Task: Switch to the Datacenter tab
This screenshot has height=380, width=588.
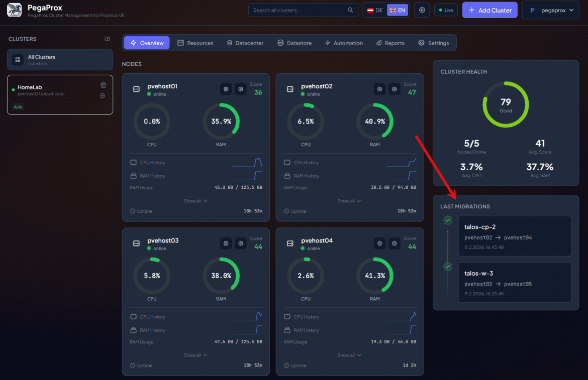Action: pos(245,43)
